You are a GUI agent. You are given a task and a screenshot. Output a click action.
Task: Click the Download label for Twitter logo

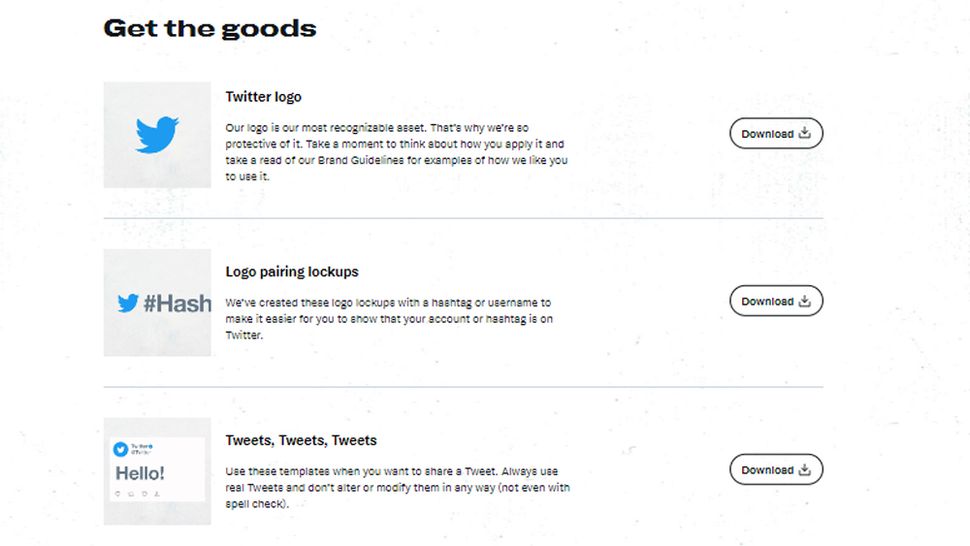pos(767,134)
